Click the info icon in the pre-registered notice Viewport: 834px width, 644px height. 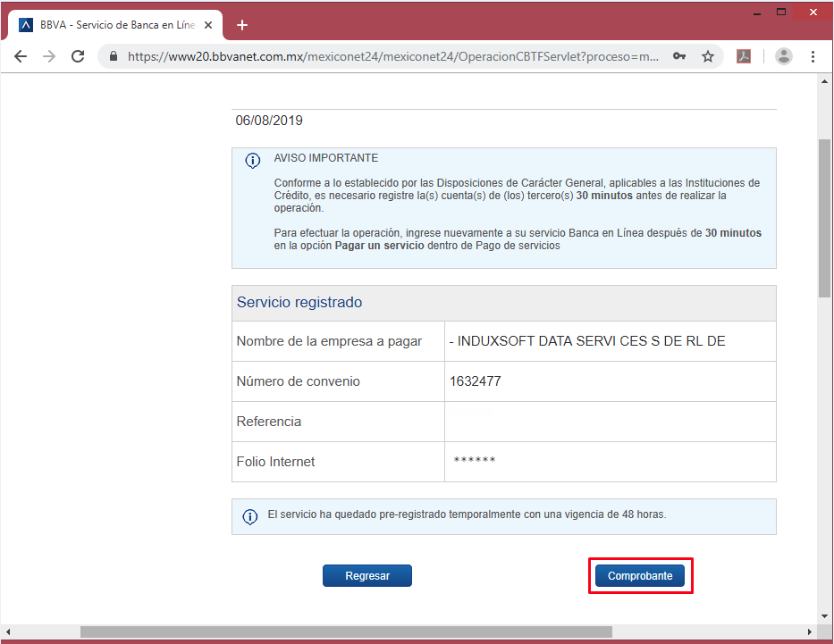(x=250, y=517)
